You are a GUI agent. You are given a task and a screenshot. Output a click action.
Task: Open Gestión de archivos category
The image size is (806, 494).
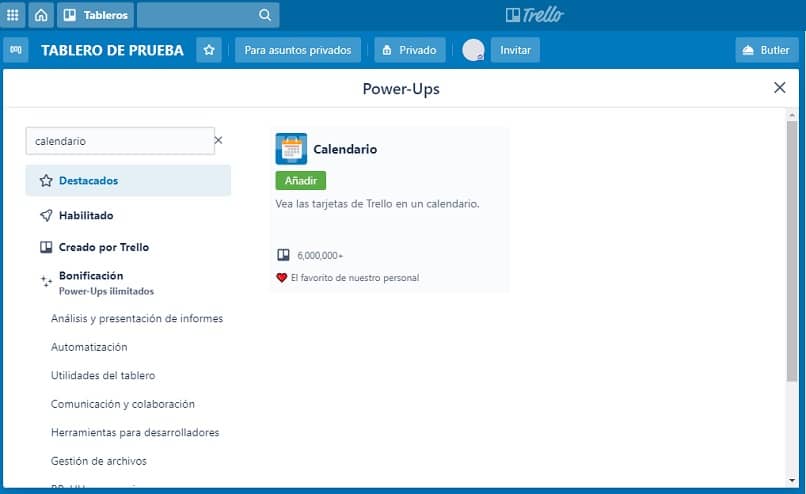point(99,461)
